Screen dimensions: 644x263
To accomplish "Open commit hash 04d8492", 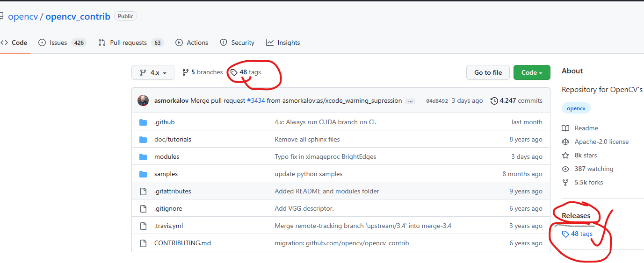I will 437,101.
